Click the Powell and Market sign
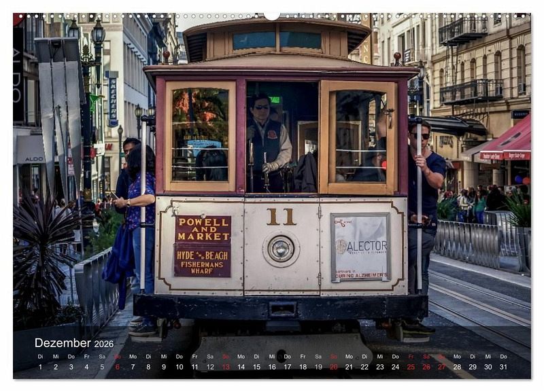This screenshot has height=392, width=544. point(203,230)
